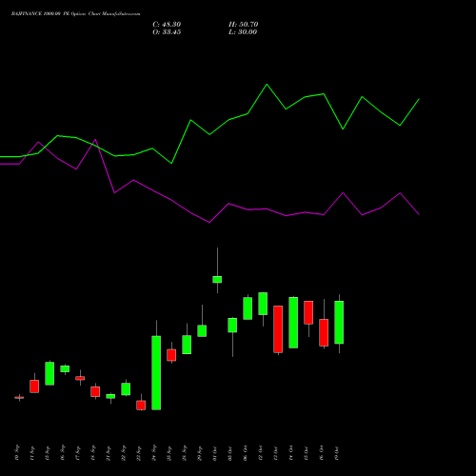Image resolution: width=476 pixels, height=476 pixels.
Task: Click the high value 'H: 50.70'
Action: point(244,25)
